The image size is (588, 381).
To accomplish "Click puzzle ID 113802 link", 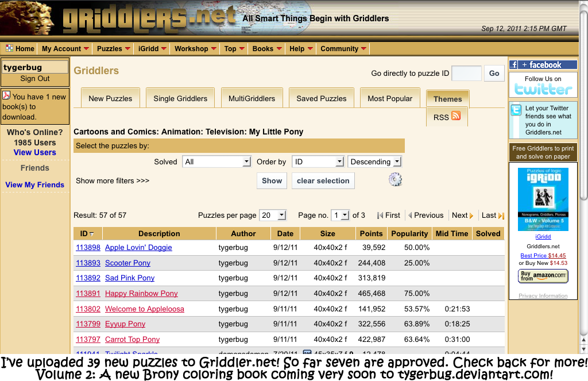I will pyautogui.click(x=88, y=309).
